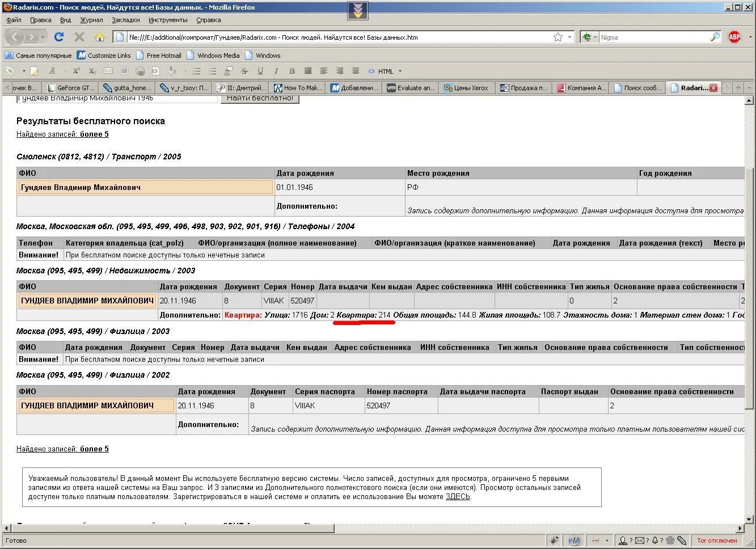
Task: Insert a bulleted list via toolbar icon
Action: click(x=196, y=71)
